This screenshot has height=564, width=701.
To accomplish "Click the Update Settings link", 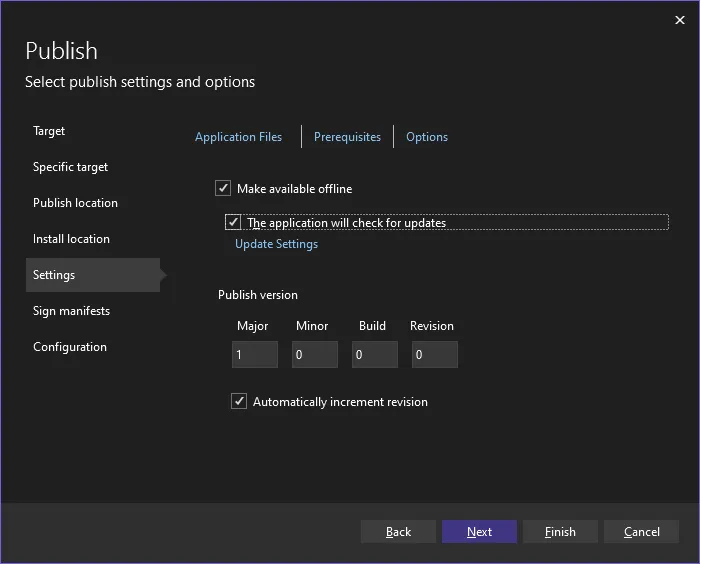I will (276, 244).
